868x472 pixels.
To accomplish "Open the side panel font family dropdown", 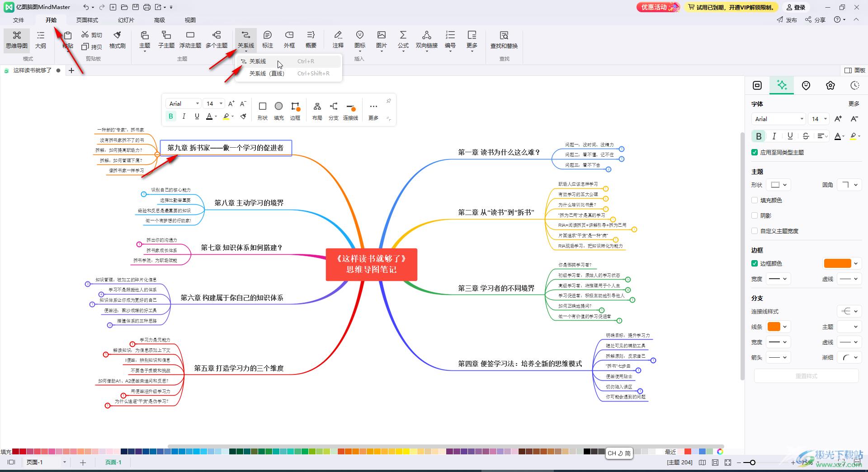I will coord(779,119).
